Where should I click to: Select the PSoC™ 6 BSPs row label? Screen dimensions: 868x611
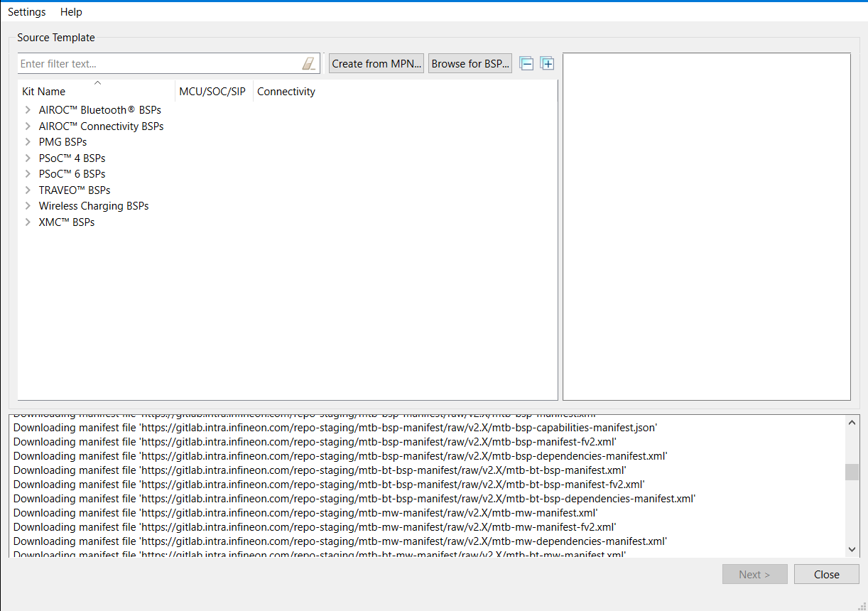pos(72,174)
